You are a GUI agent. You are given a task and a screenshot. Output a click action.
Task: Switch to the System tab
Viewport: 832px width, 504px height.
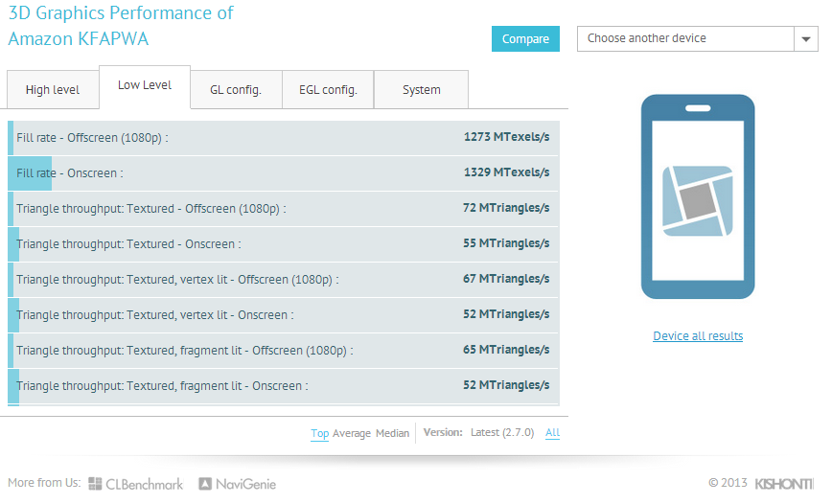tap(422, 90)
